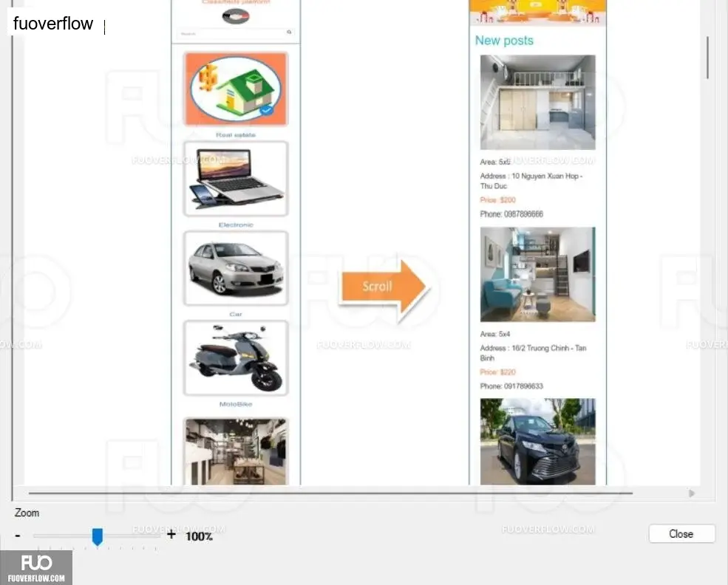Click the orange banner above New posts

[x=537, y=12]
